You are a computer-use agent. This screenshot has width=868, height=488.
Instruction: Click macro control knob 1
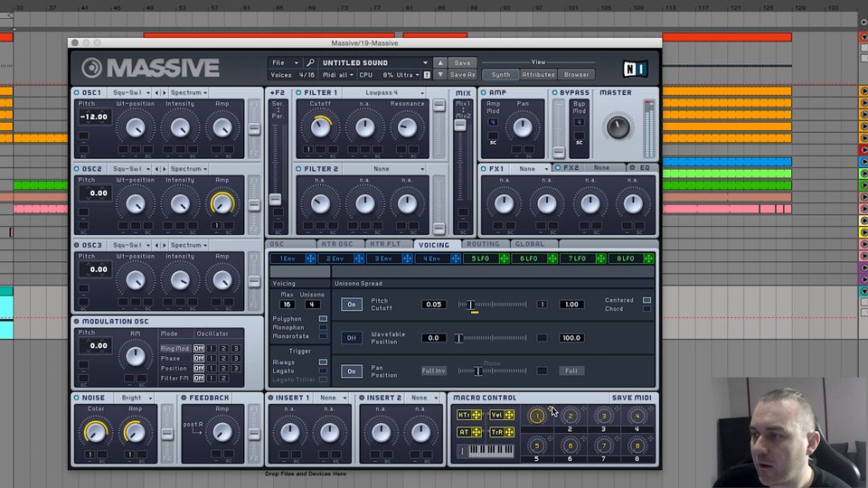tap(536, 416)
